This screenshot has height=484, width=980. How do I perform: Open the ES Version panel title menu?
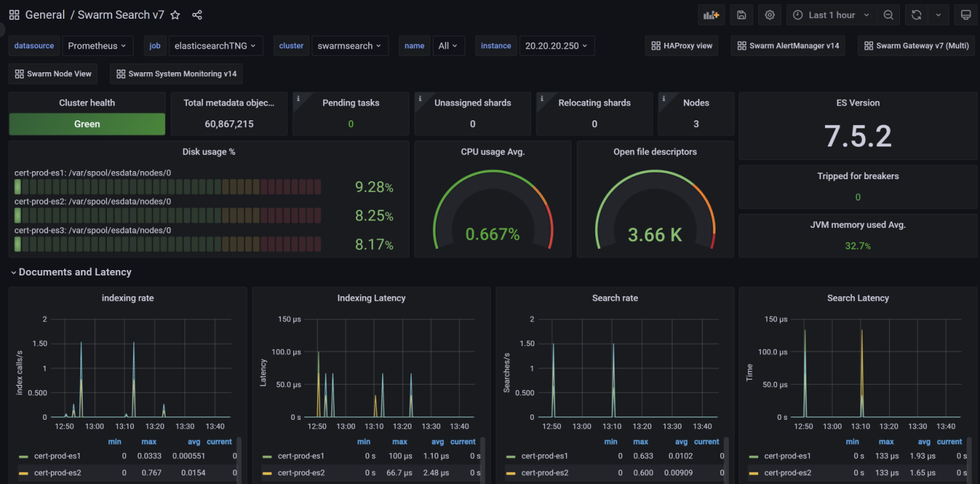click(858, 103)
